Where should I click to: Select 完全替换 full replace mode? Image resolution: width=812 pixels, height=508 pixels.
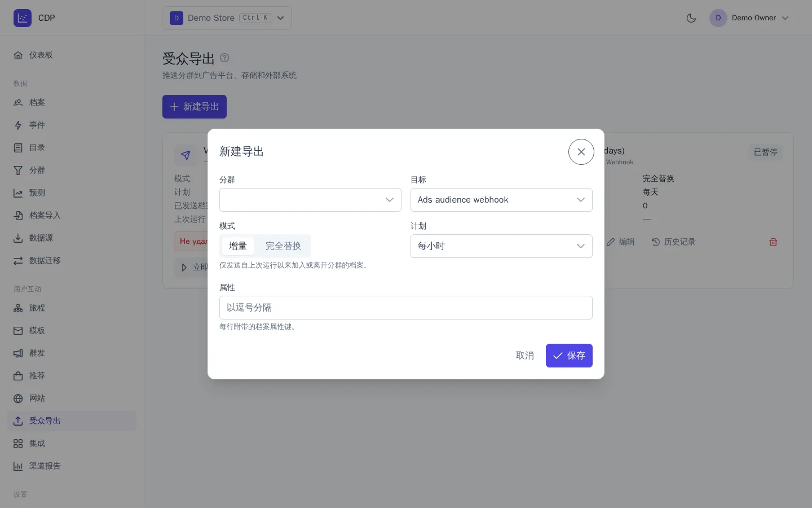(284, 246)
